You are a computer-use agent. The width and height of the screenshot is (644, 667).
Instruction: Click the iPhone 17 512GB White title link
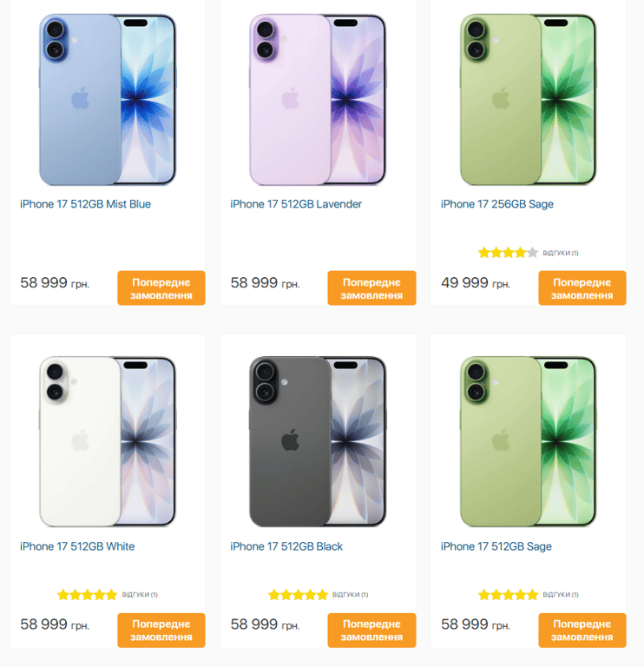point(77,546)
